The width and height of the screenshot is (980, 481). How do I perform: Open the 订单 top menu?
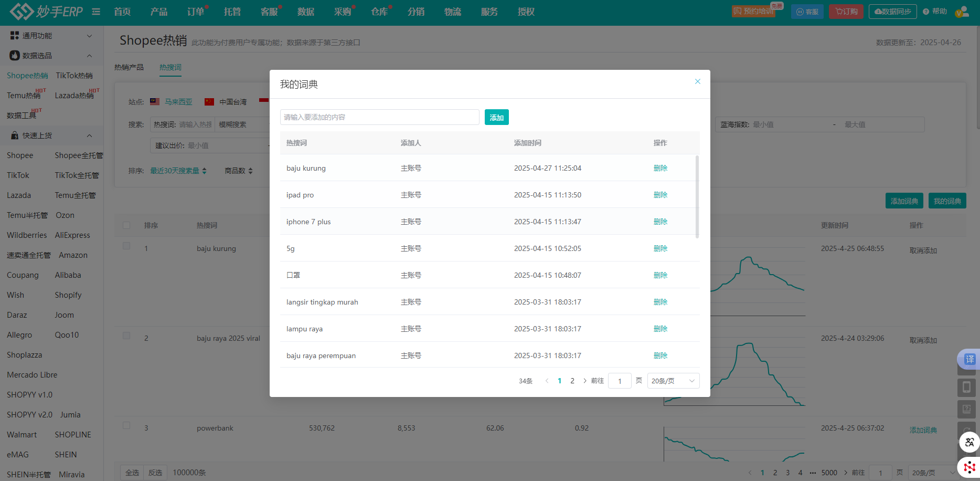click(x=196, y=12)
